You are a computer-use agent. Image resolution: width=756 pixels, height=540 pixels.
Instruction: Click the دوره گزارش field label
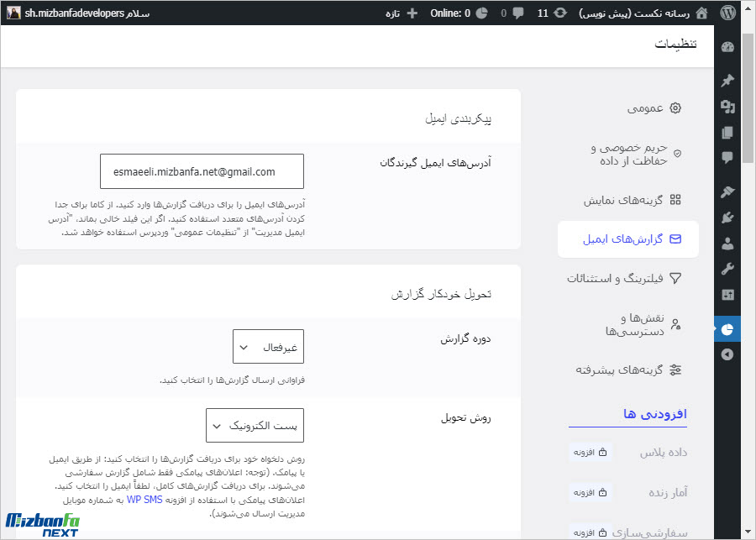pos(465,339)
